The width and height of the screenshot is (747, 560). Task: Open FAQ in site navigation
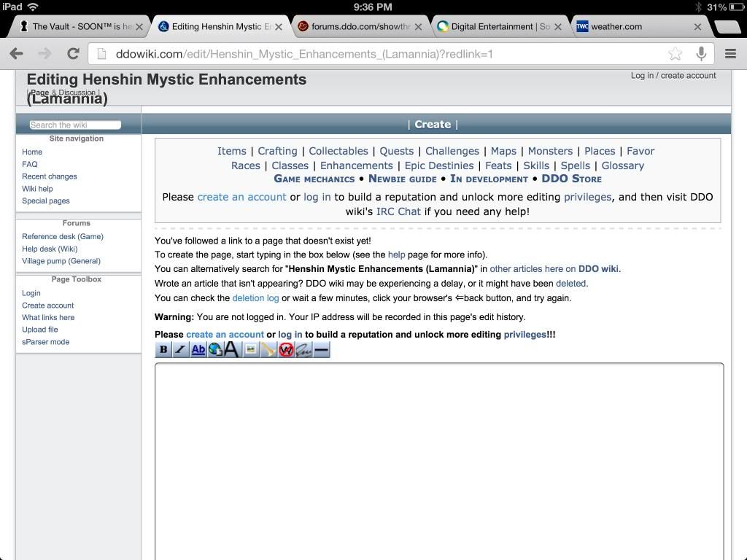pyautogui.click(x=29, y=164)
